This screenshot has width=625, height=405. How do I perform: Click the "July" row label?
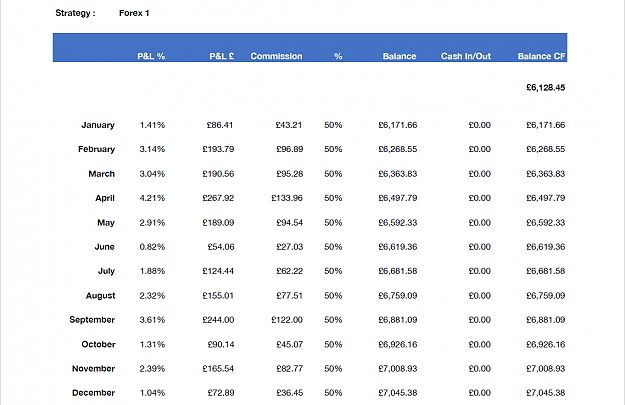click(106, 271)
